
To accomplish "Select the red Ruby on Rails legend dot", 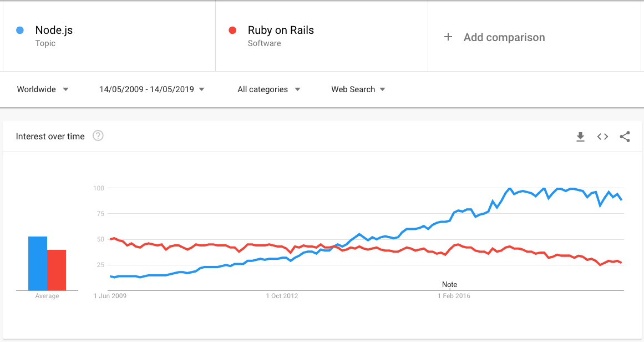I will 232,30.
